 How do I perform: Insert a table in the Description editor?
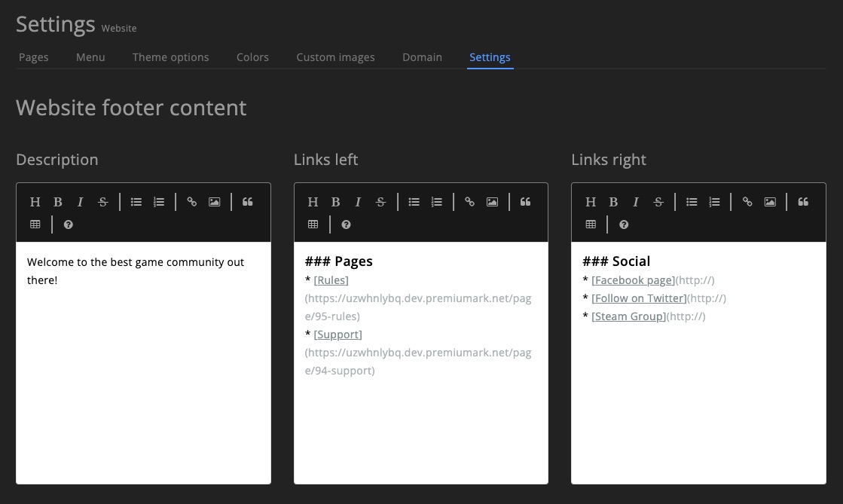35,224
